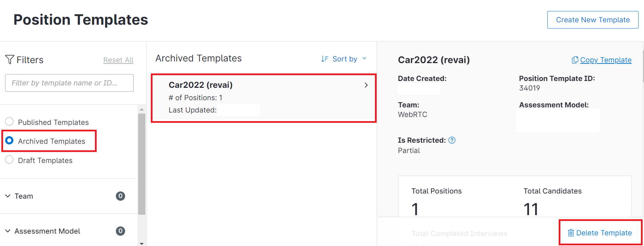
Task: Click the filters panel scrollbar down arrow
Action: pyautogui.click(x=142, y=243)
